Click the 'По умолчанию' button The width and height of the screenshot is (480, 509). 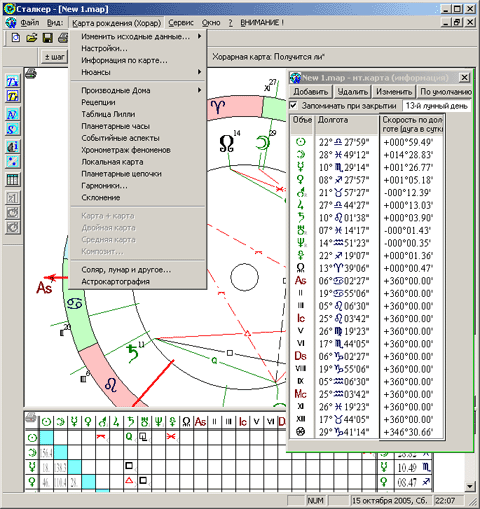(x=445, y=91)
